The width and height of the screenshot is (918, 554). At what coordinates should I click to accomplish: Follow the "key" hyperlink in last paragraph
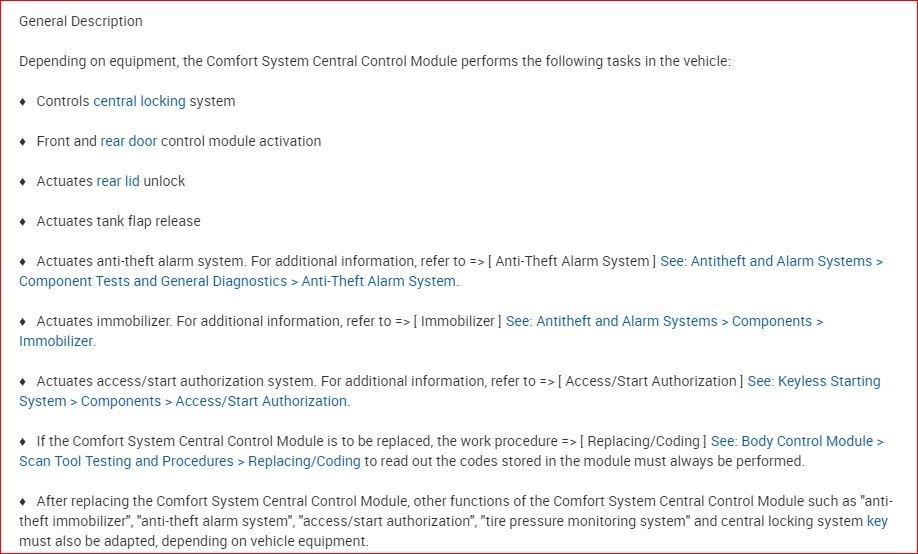[x=877, y=521]
